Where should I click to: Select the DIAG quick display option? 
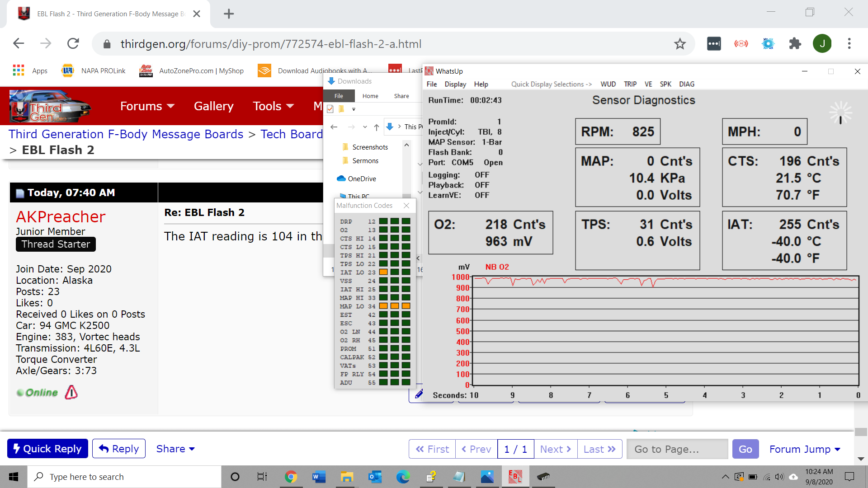point(686,84)
